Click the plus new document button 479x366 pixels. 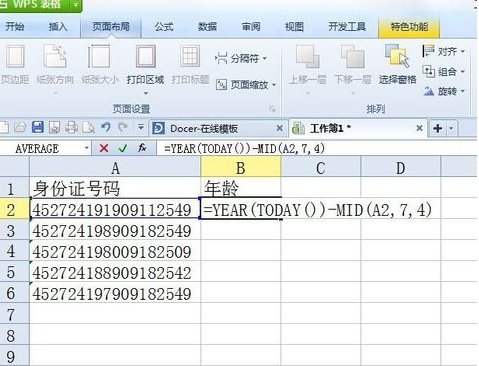pyautogui.click(x=438, y=128)
